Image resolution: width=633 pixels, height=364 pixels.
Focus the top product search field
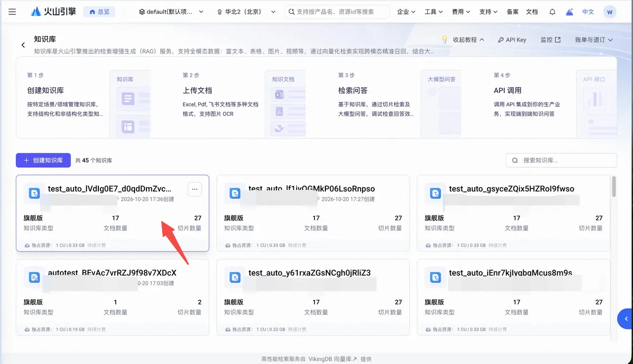pyautogui.click(x=337, y=12)
